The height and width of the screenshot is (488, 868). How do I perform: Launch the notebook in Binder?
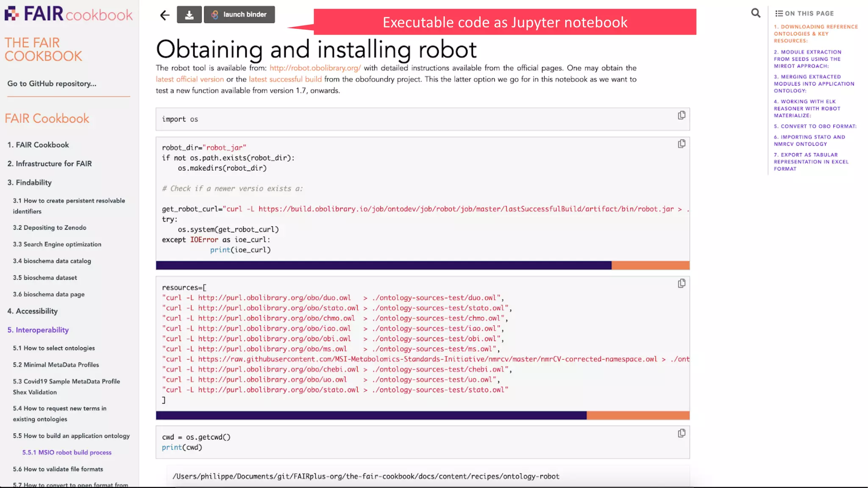pyautogui.click(x=239, y=15)
